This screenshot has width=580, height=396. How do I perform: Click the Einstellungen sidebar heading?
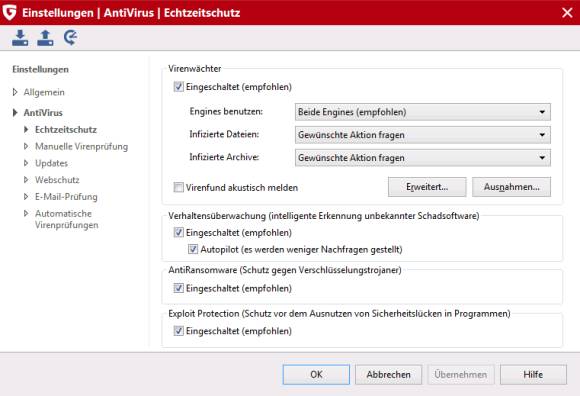[40, 69]
